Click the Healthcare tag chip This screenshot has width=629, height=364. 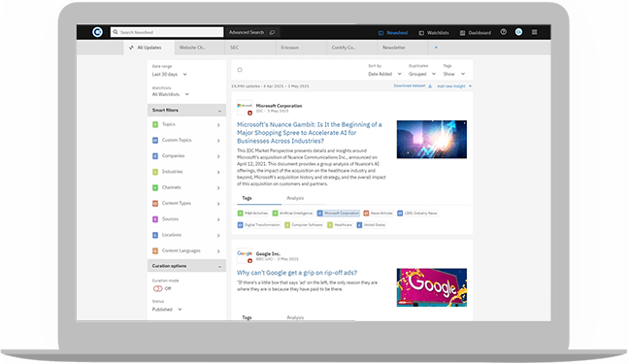pyautogui.click(x=340, y=225)
